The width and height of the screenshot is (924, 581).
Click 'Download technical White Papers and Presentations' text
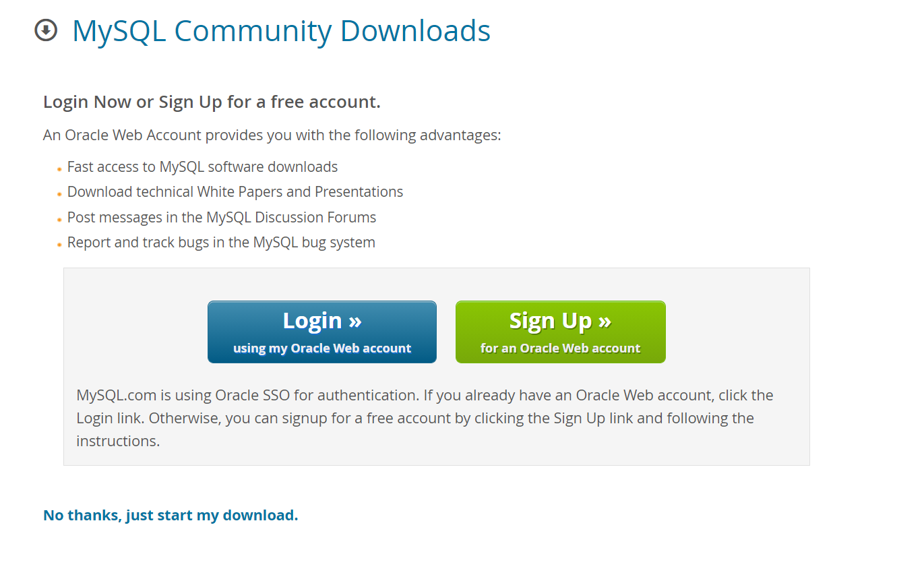pyautogui.click(x=235, y=191)
